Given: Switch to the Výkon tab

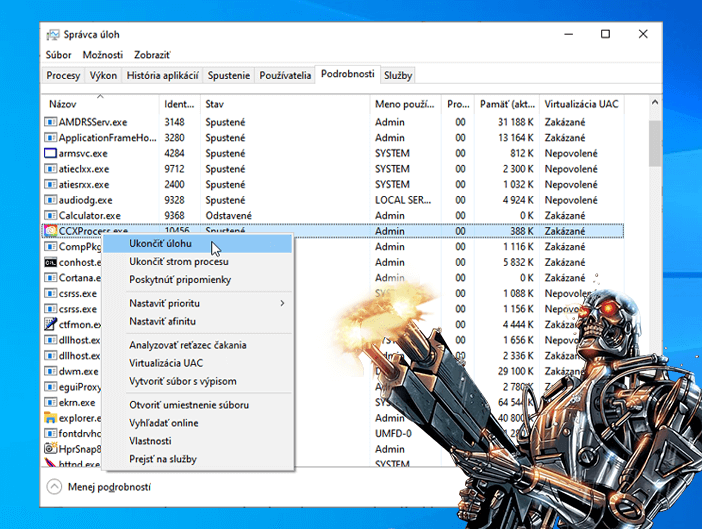Looking at the screenshot, I should coord(103,75).
